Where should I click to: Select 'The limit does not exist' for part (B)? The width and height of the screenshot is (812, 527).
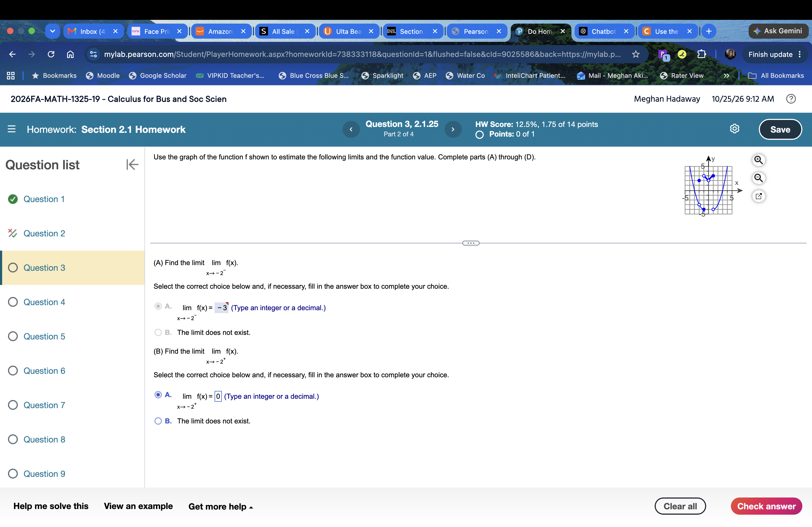[x=158, y=421]
